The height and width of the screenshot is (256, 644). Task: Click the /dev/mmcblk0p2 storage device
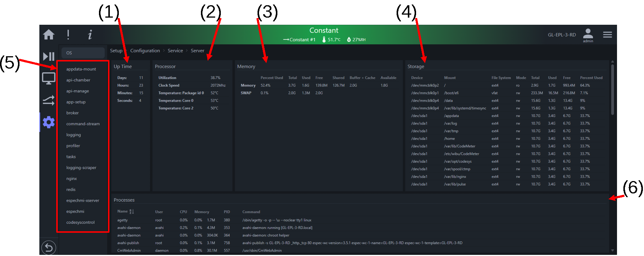pos(425,85)
